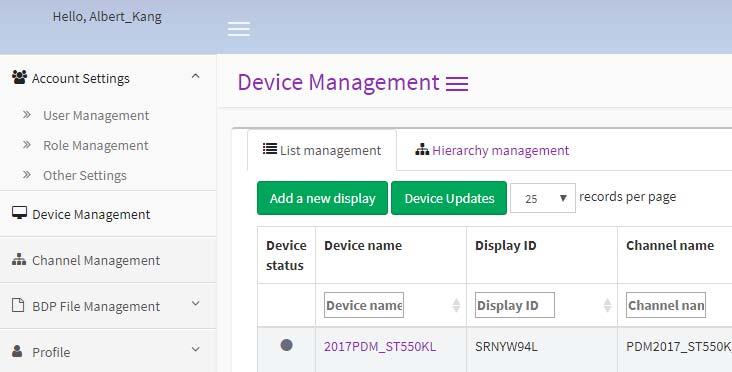Click the Device Management page title

(x=338, y=83)
